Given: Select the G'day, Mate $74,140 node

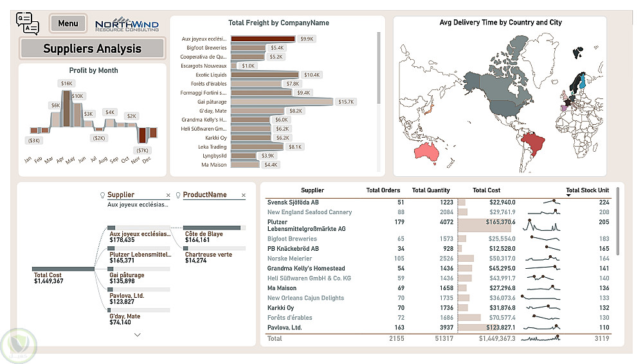Looking at the screenshot, I should point(139,316).
